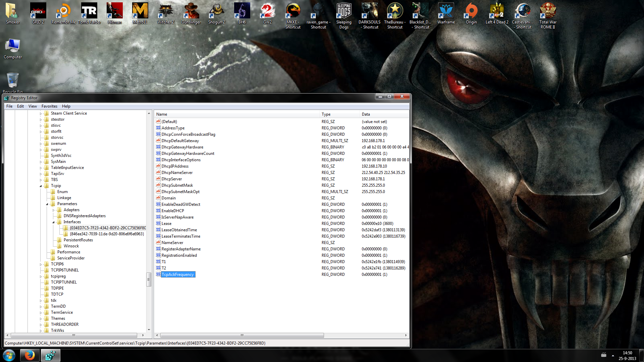Click the tree pane scroll-up arrow

(x=149, y=113)
